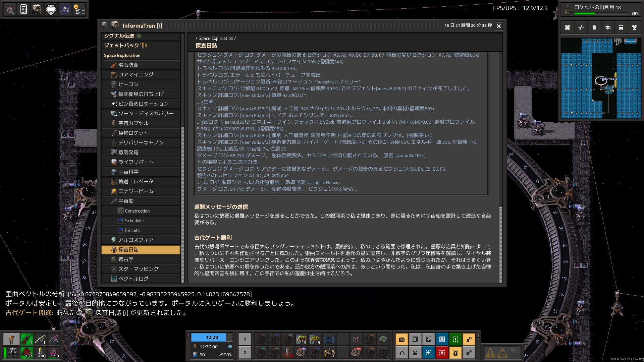
Task: Click the rocket reuse research icon
Action: [x=568, y=9]
